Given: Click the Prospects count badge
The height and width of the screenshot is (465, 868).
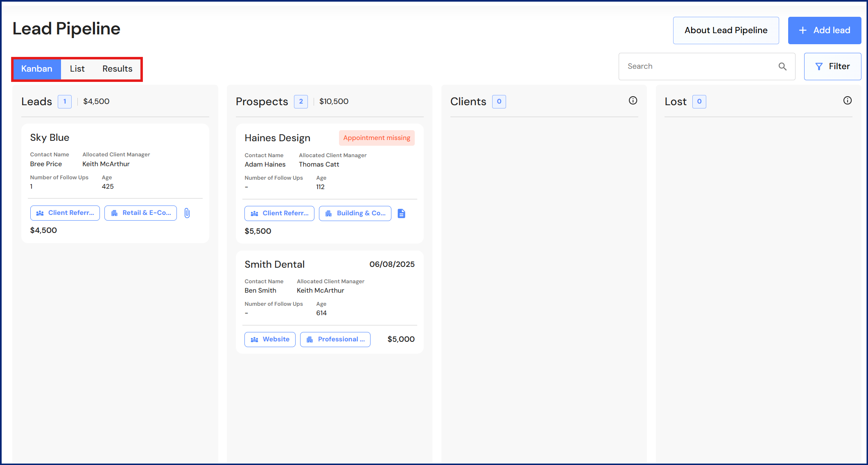Looking at the screenshot, I should click(301, 102).
